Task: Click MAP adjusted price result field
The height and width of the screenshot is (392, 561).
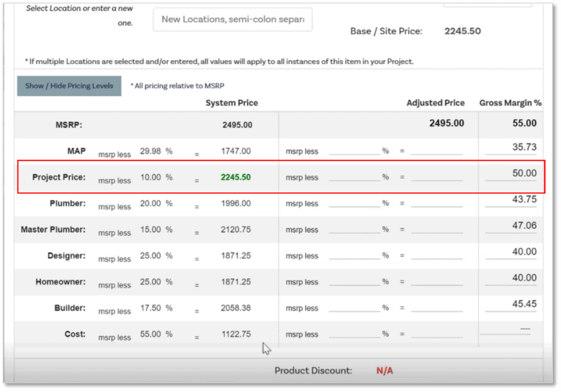Action: [x=437, y=151]
